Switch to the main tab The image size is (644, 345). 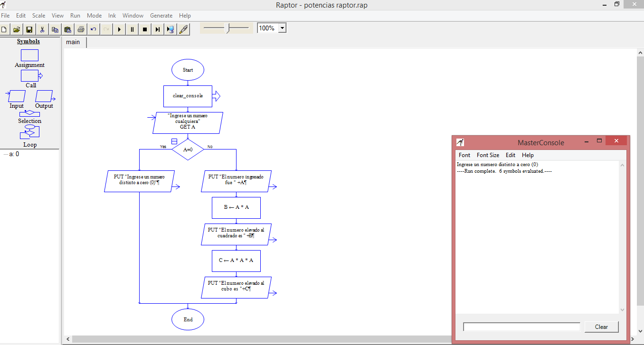coord(73,42)
